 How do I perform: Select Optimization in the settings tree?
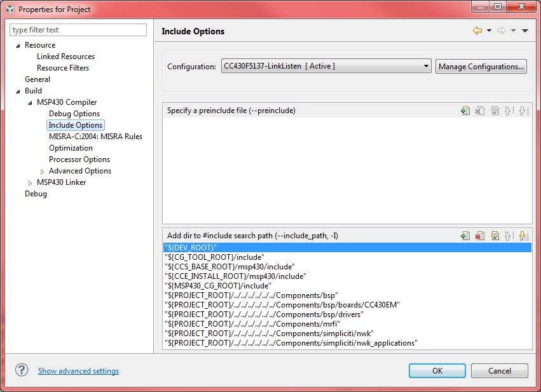coord(71,148)
